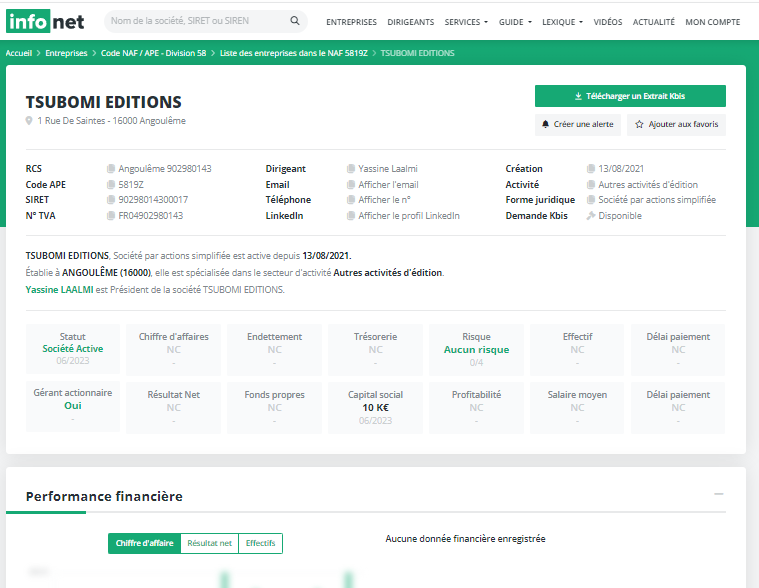Open the ENTREPRISES menu item
The image size is (759, 588).
pyautogui.click(x=351, y=22)
